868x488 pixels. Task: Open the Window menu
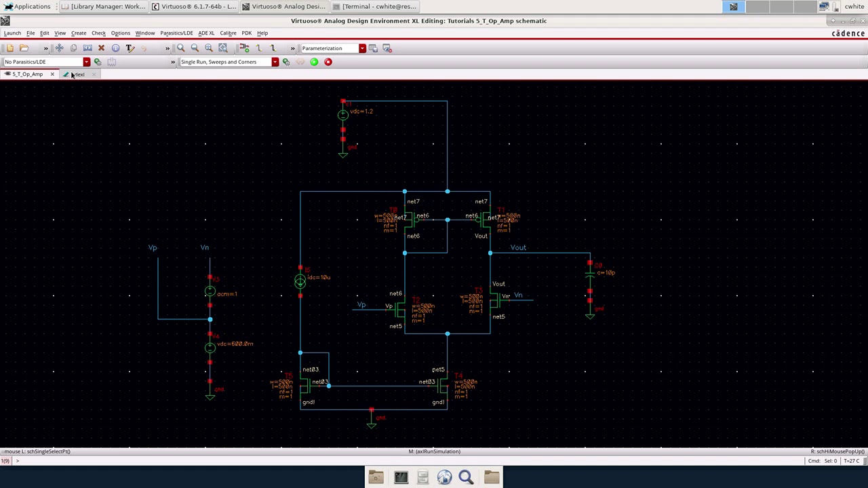pyautogui.click(x=144, y=33)
